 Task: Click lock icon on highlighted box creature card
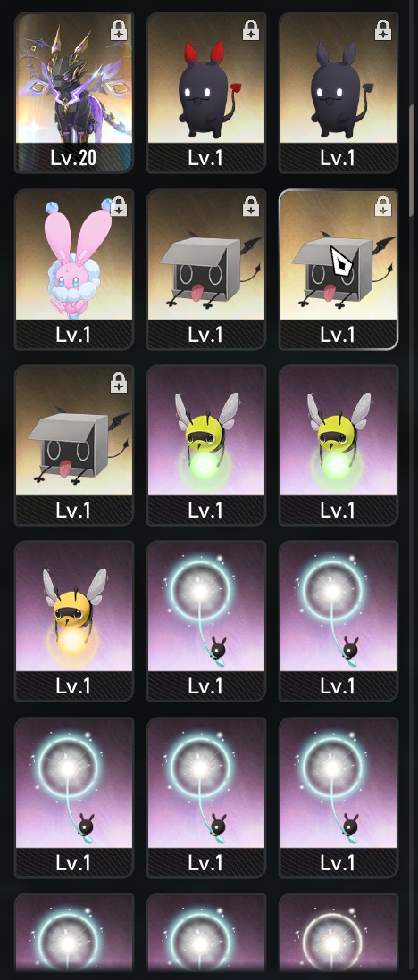tap(382, 206)
